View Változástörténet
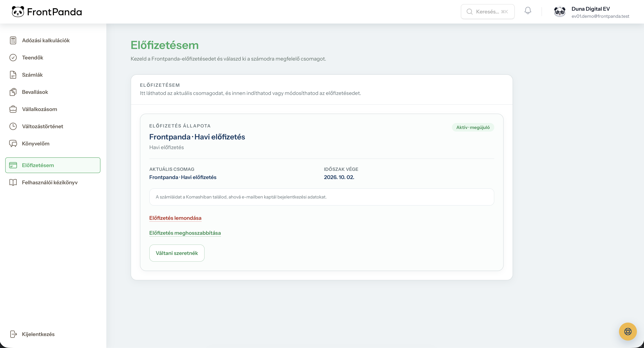Screen dimensions: 644x348 [x=53, y=126]
